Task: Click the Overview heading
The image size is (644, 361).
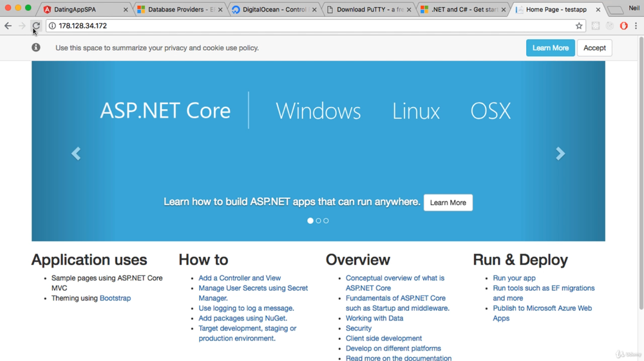Action: pyautogui.click(x=357, y=260)
